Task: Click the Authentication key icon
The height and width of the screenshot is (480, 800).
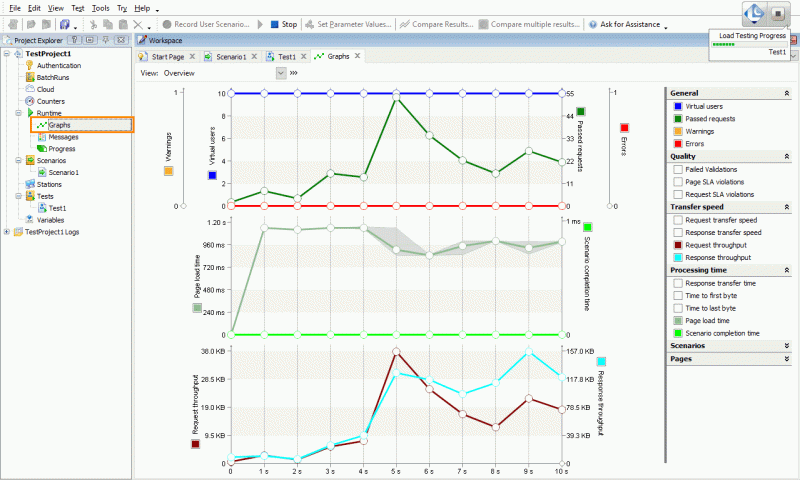Action: pos(30,65)
